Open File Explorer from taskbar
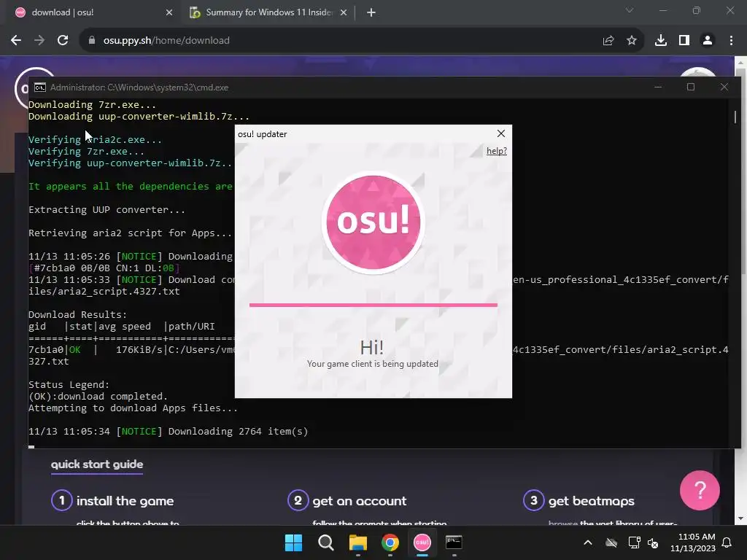The width and height of the screenshot is (747, 560). pyautogui.click(x=357, y=542)
